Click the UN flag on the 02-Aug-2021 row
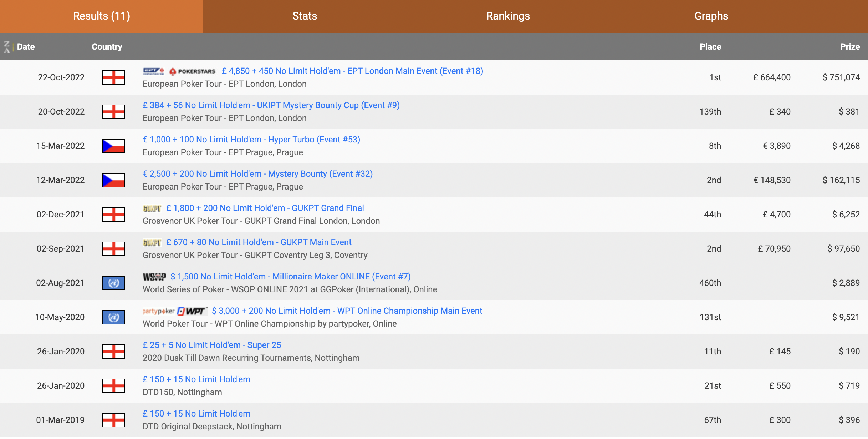The height and width of the screenshot is (439, 868). 114,283
